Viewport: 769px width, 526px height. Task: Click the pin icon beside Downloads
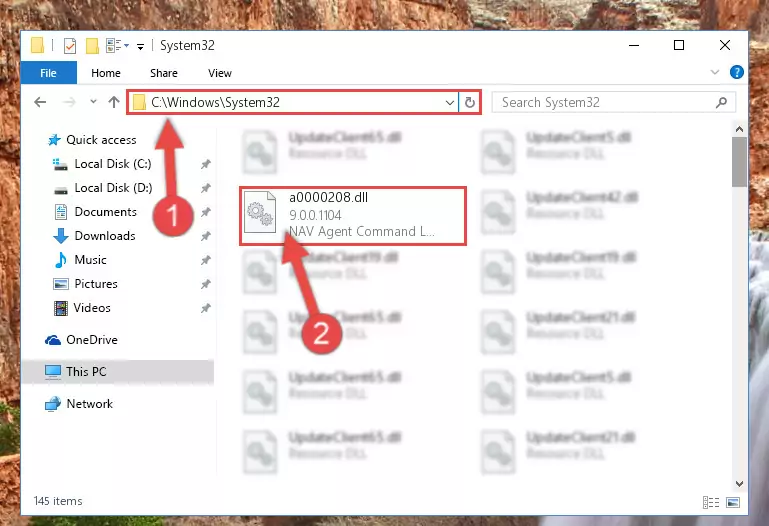point(205,236)
